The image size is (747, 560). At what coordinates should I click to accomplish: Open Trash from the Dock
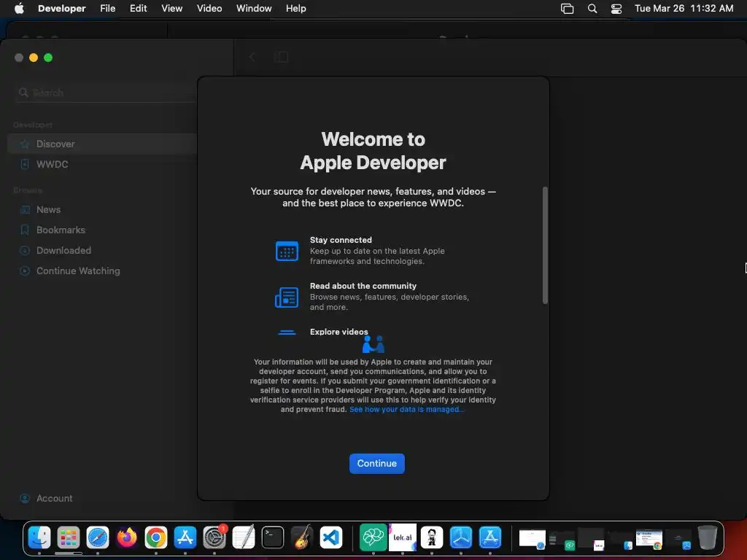[x=708, y=537]
